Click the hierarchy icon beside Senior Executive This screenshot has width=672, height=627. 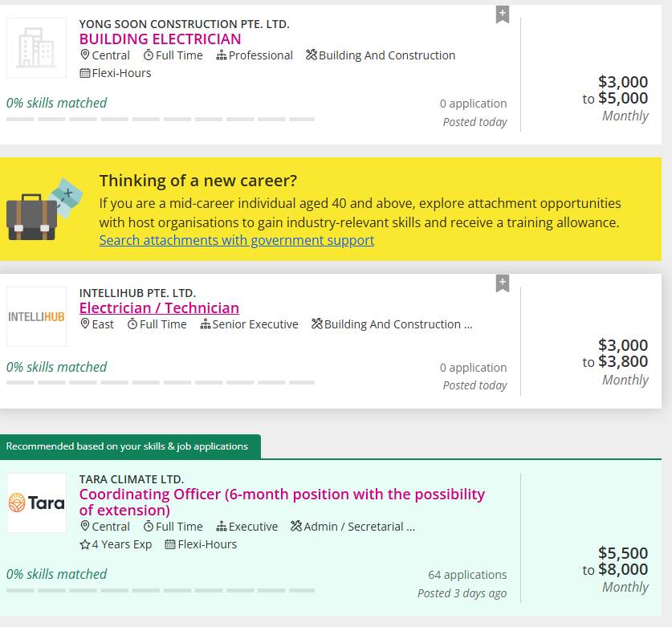pyautogui.click(x=206, y=324)
